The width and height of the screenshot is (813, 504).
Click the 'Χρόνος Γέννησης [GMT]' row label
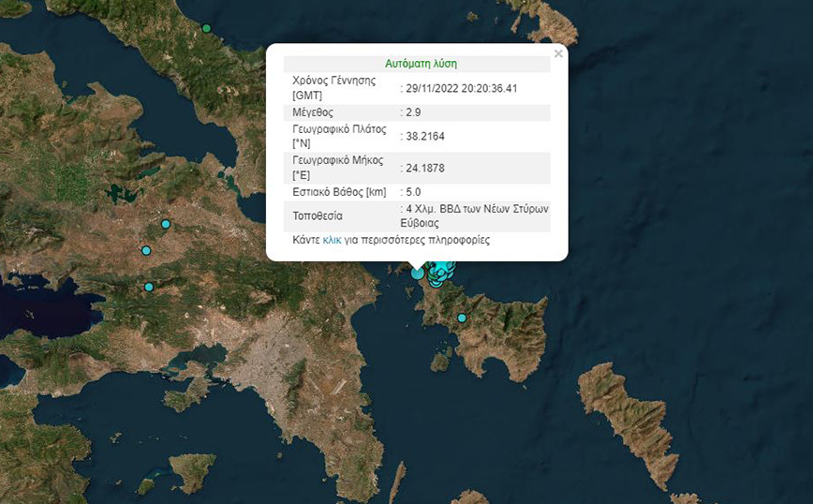333,88
